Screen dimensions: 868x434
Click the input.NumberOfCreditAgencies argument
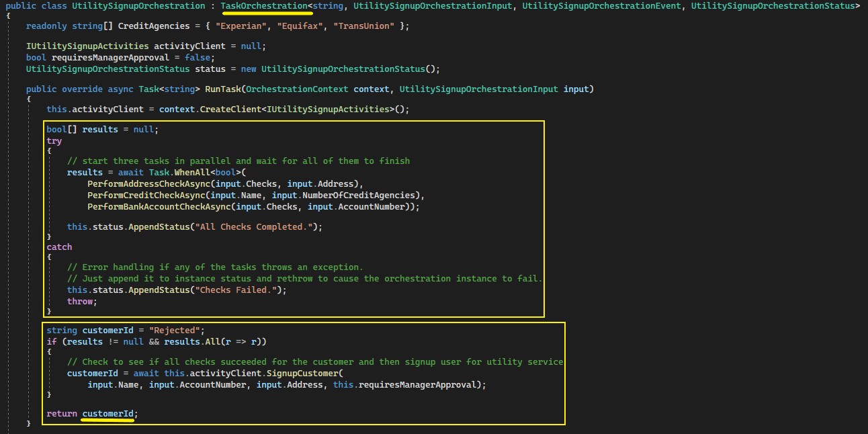(x=344, y=196)
